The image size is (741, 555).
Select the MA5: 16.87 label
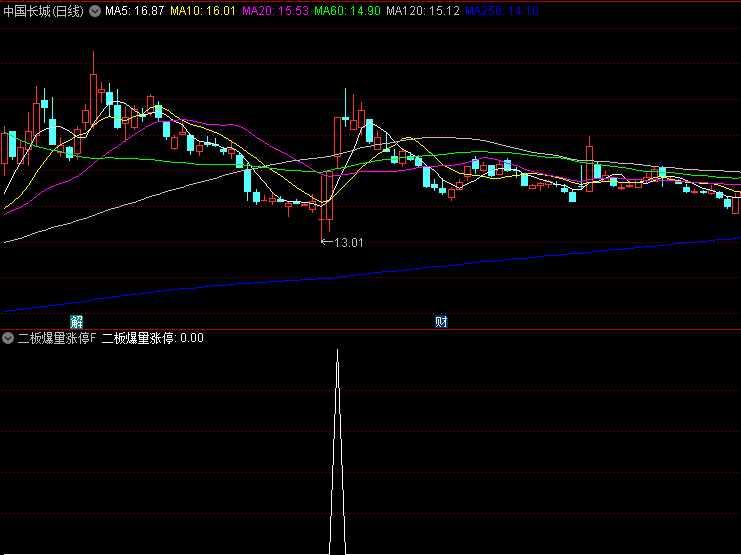point(134,11)
